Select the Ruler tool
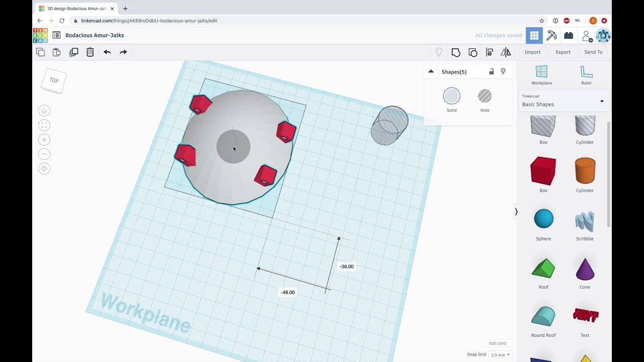 point(586,75)
